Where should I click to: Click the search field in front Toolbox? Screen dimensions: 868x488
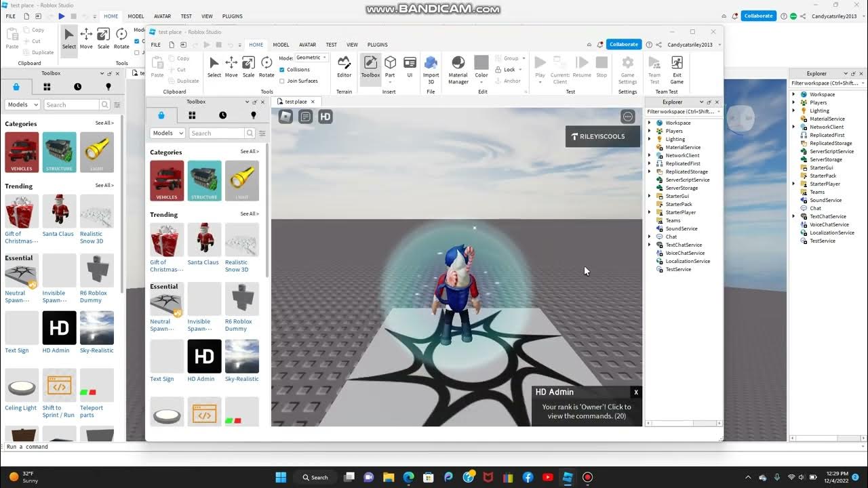tap(217, 134)
